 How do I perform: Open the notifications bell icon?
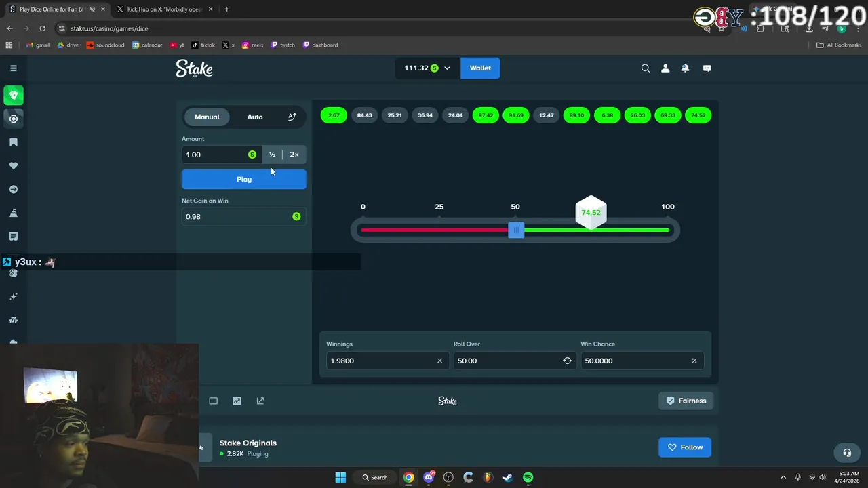tap(685, 68)
